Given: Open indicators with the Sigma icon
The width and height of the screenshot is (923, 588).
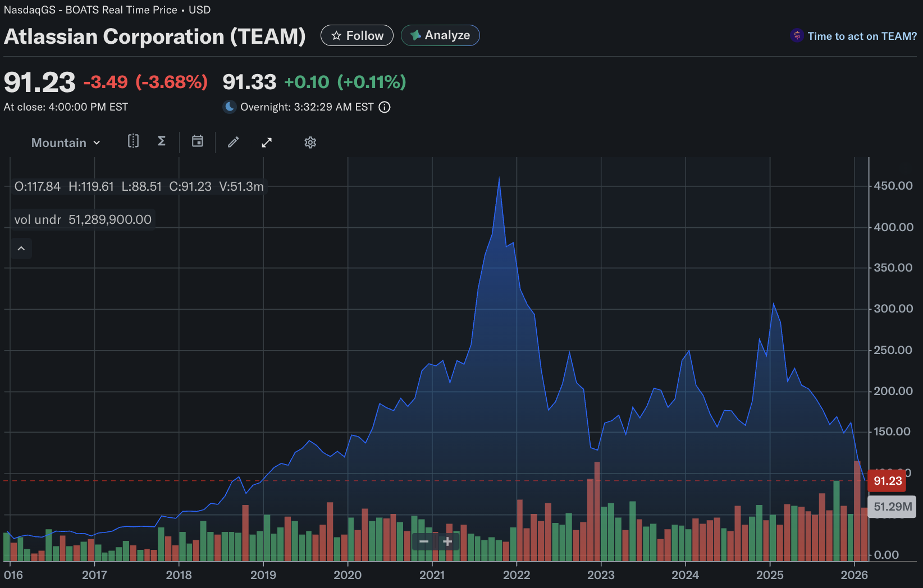Looking at the screenshot, I should [161, 141].
